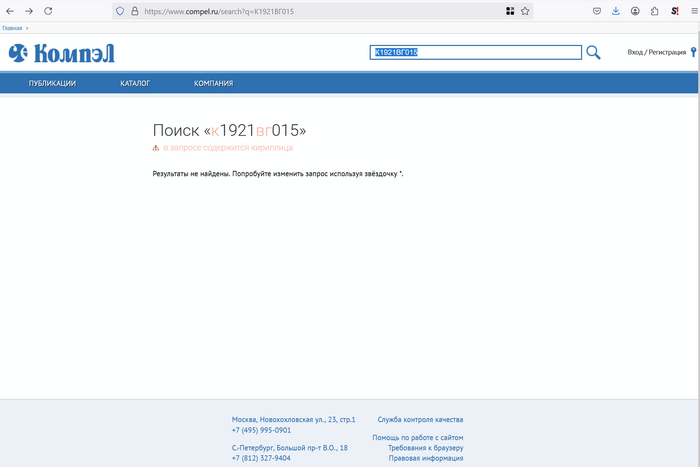Click the Cyrillic warning triangle icon

pos(156,148)
